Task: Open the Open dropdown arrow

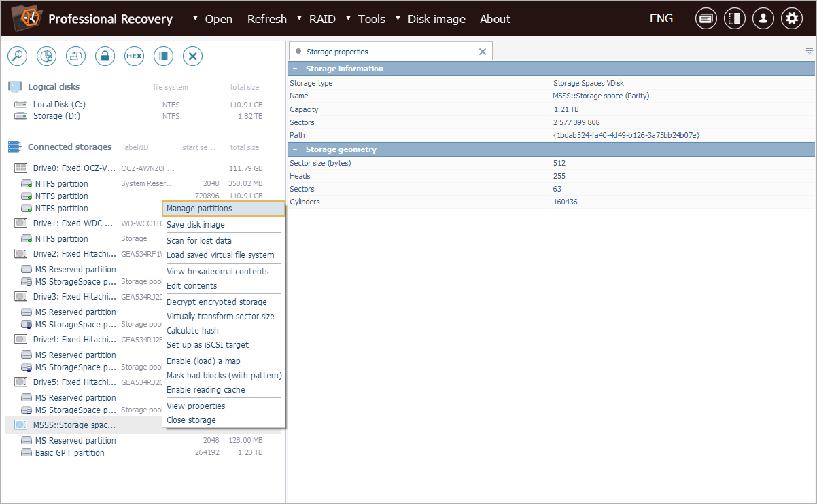Action: pos(196,18)
